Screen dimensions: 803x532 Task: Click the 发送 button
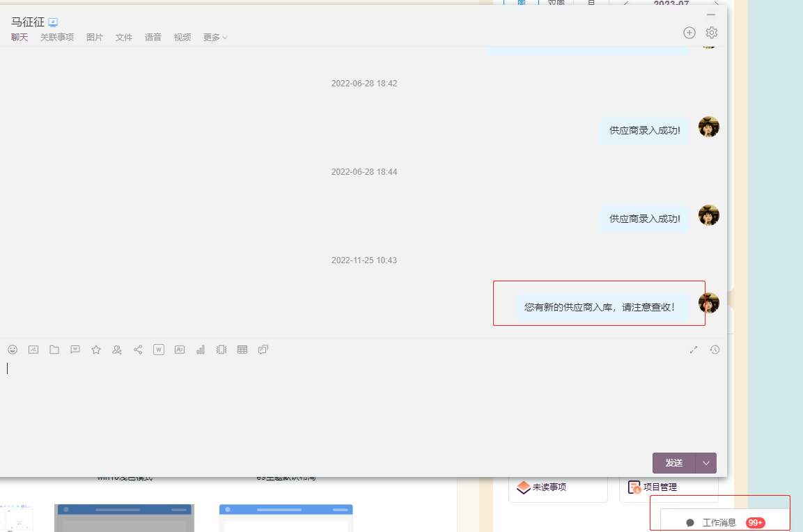pos(674,463)
